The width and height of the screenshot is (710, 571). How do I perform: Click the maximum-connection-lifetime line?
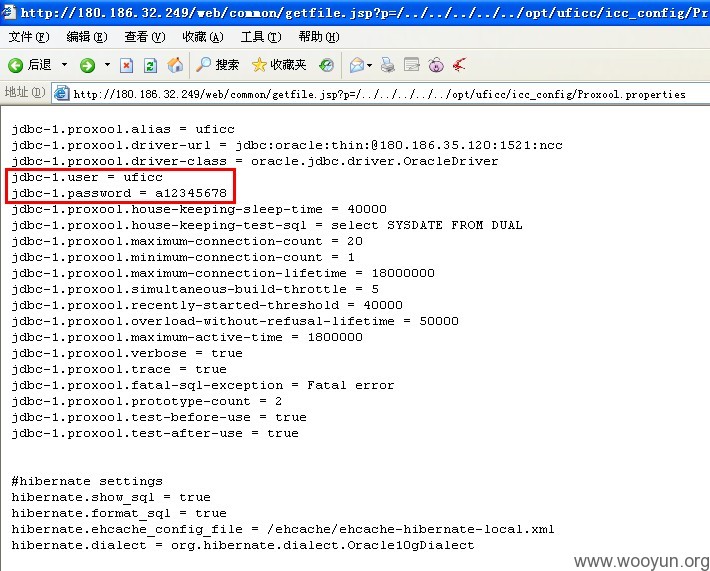(223, 273)
